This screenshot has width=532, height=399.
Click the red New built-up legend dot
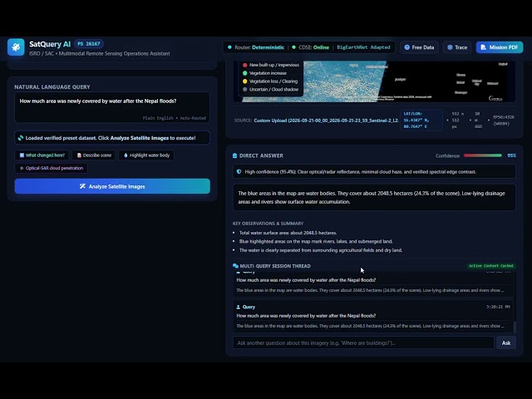244,65
